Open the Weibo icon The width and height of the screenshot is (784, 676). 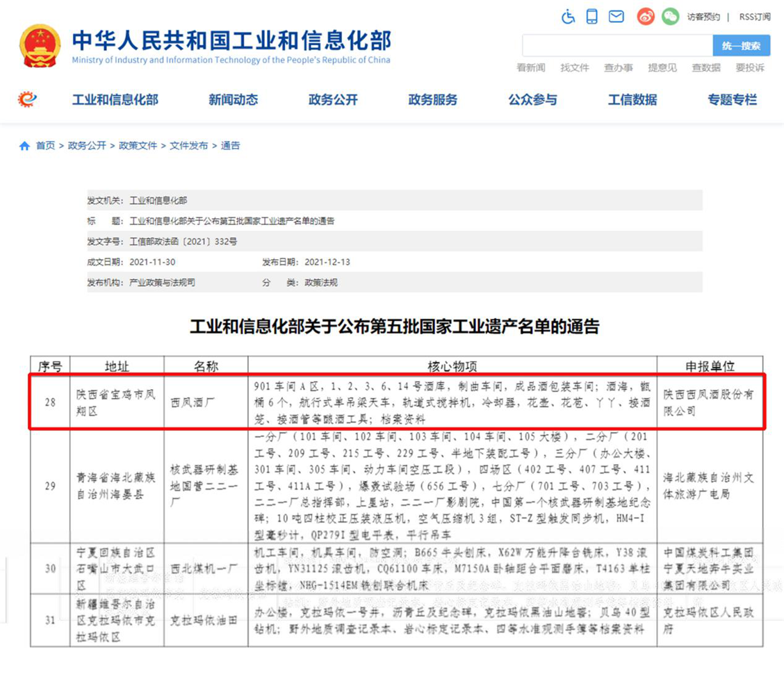coord(646,17)
